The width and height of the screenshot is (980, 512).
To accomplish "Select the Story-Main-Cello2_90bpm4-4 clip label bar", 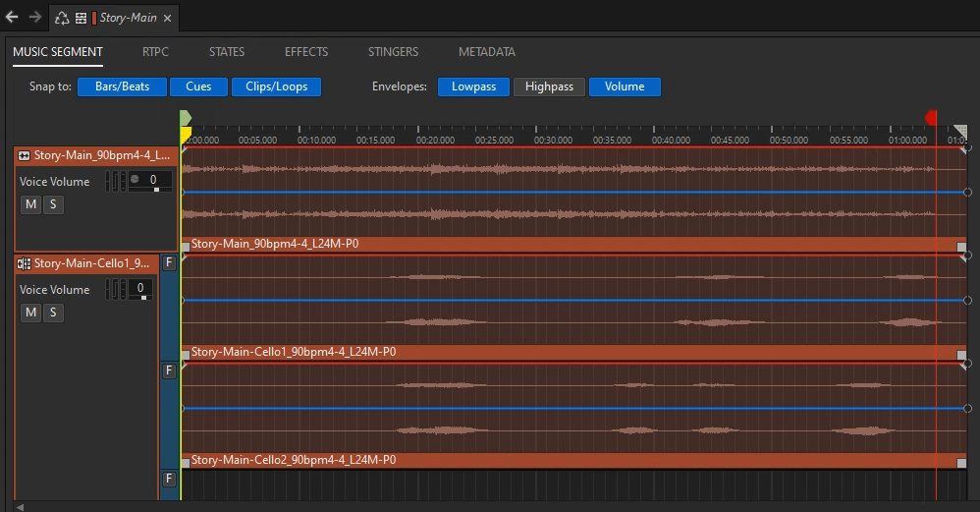I will pos(570,460).
